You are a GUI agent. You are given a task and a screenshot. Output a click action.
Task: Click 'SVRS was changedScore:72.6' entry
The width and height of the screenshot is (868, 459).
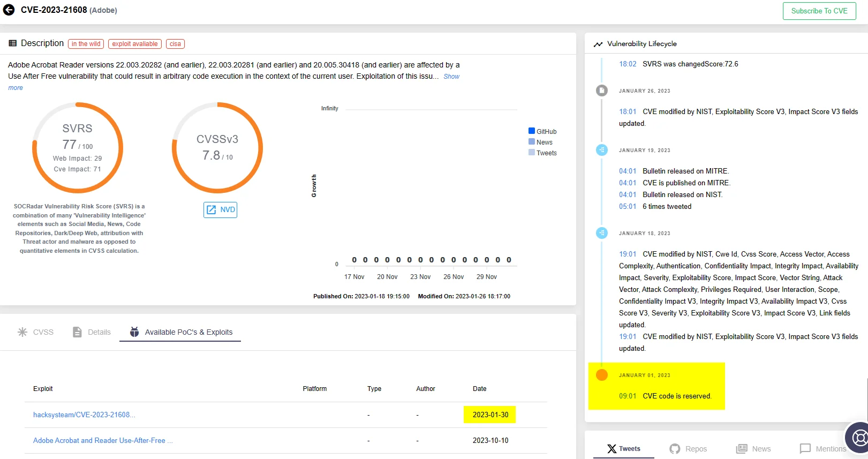690,64
